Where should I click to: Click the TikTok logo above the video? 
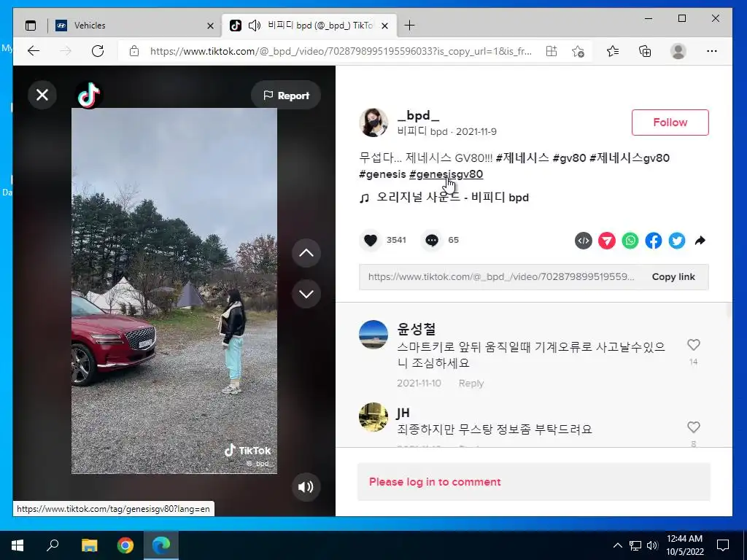tap(88, 95)
